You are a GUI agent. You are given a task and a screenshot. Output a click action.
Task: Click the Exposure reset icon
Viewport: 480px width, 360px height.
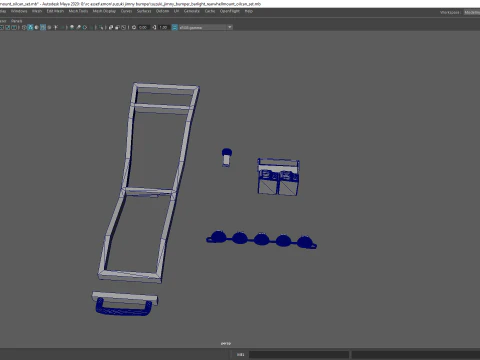[x=134, y=27]
